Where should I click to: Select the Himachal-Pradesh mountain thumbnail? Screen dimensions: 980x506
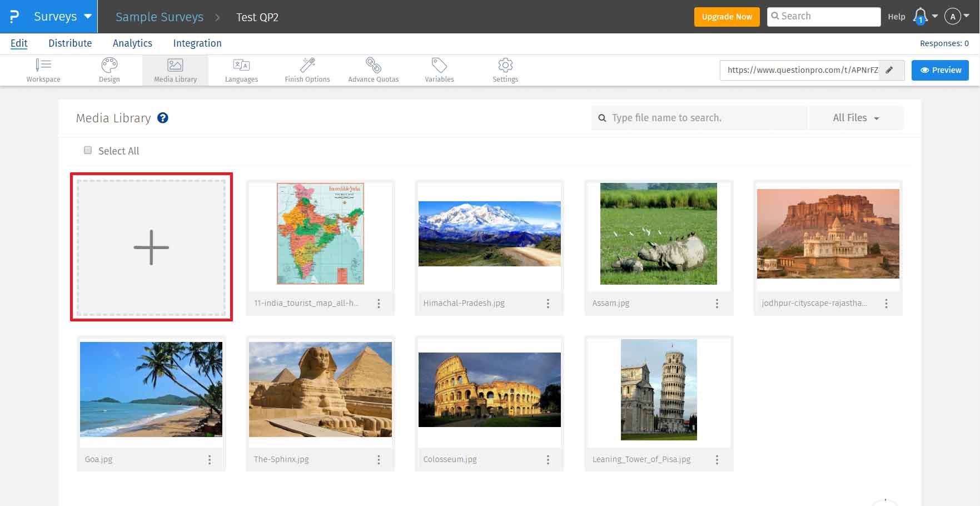(489, 234)
